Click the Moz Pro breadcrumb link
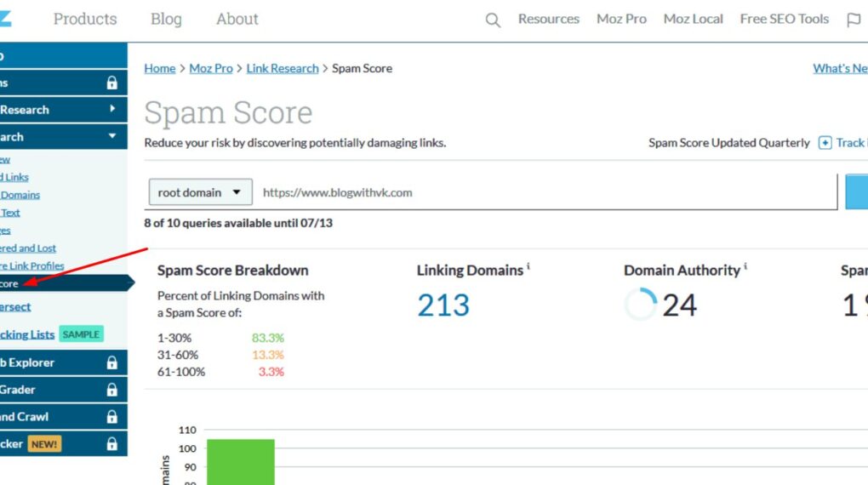Viewport: 868px width, 485px height. tap(211, 68)
